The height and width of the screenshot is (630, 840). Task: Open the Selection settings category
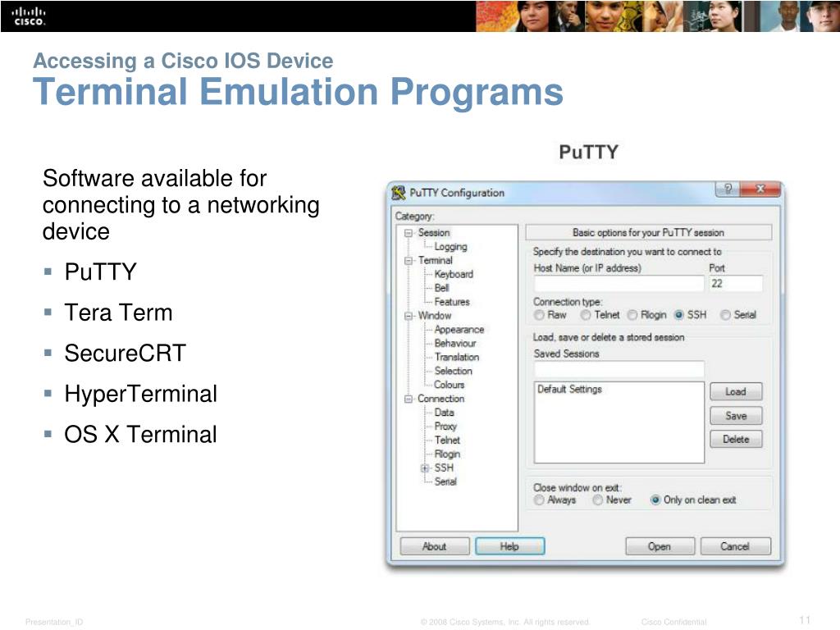pyautogui.click(x=453, y=371)
